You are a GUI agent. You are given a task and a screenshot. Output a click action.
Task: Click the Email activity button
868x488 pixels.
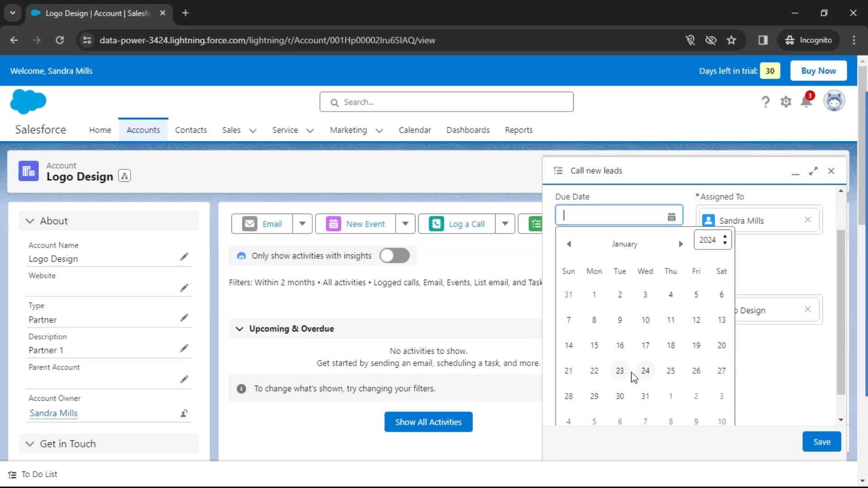click(262, 224)
